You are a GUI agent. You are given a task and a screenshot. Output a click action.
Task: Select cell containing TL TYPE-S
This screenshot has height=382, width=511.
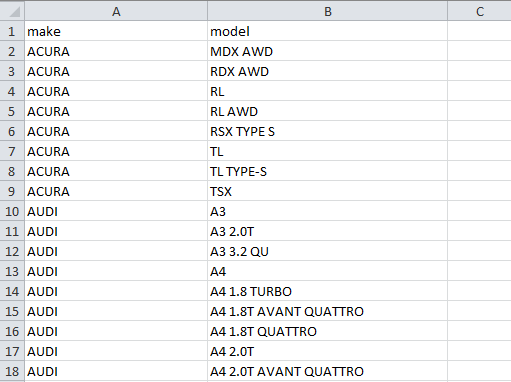click(327, 171)
